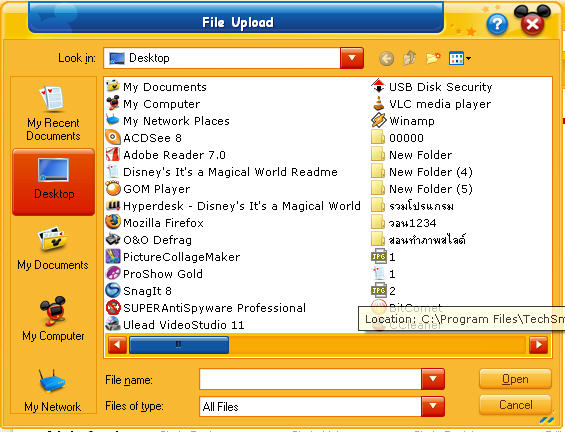565x432 pixels.
Task: Click the Help question mark button
Action: (x=497, y=24)
